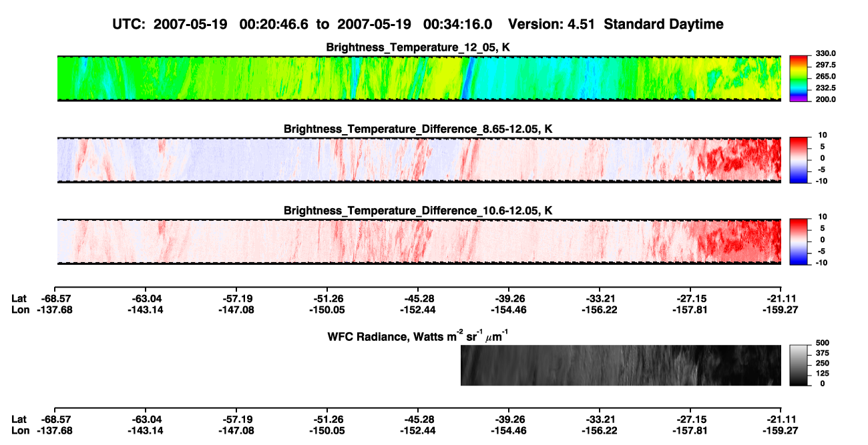The height and width of the screenshot is (445, 868).
Task: Click -156.22 longitude on the upper axis
Action: (600, 309)
